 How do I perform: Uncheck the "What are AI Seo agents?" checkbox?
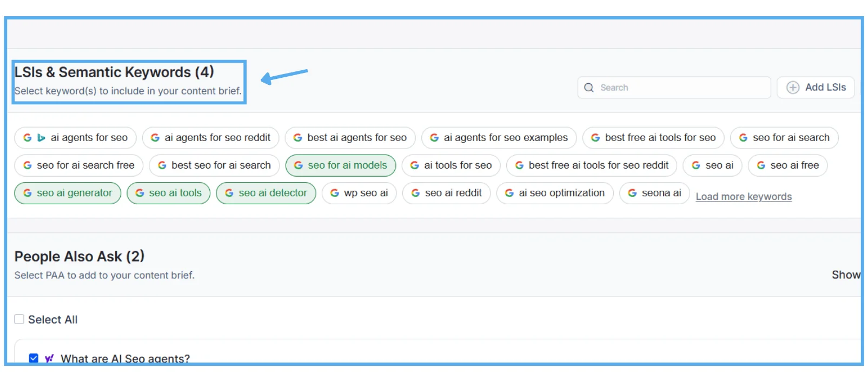pyautogui.click(x=34, y=358)
